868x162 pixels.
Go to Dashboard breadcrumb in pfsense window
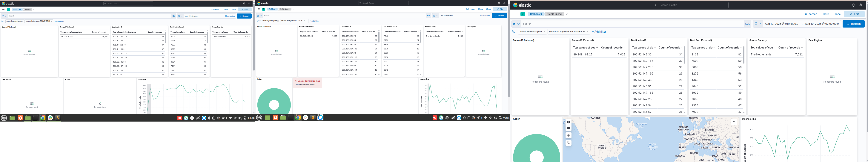17,9
